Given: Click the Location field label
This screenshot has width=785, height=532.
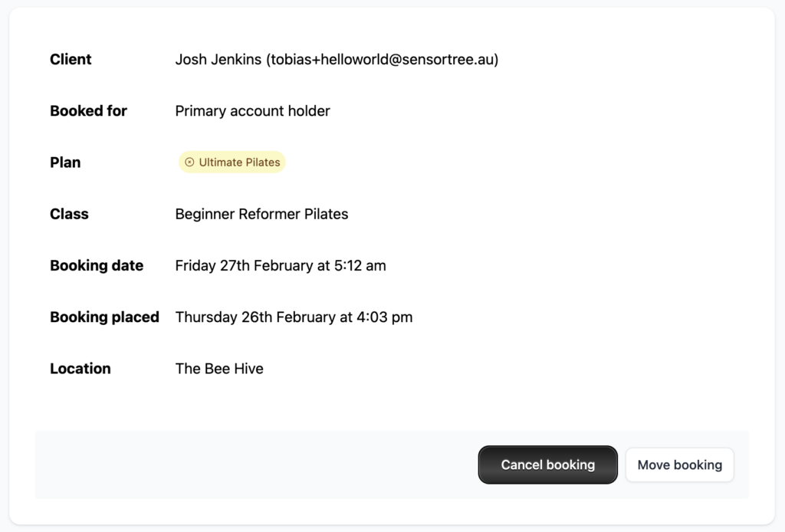Looking at the screenshot, I should [80, 369].
